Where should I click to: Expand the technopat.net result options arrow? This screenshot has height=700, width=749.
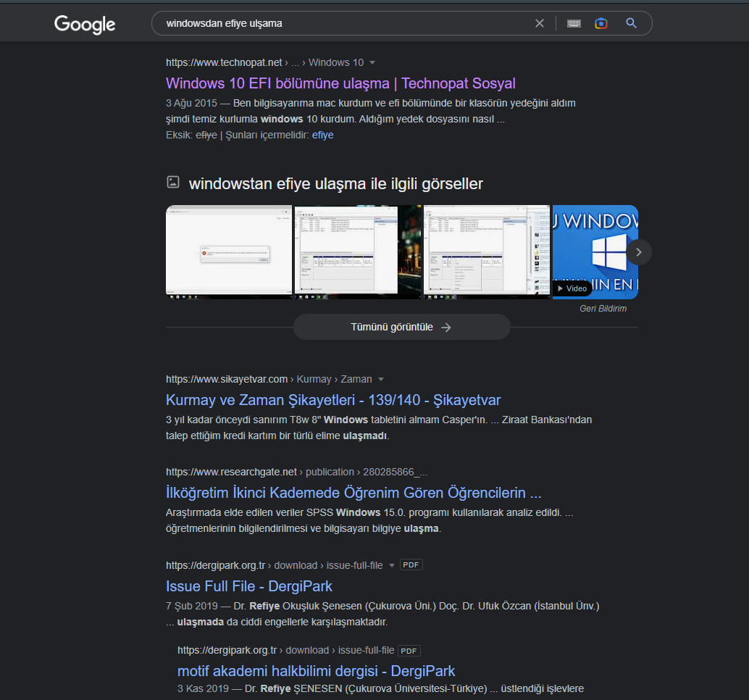372,62
